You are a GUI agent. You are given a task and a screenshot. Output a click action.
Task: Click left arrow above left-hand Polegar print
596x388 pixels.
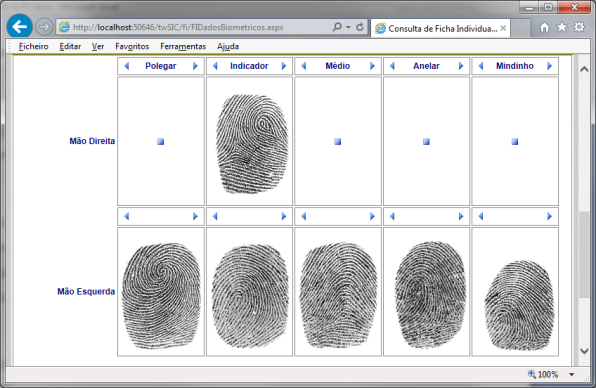pos(127,217)
